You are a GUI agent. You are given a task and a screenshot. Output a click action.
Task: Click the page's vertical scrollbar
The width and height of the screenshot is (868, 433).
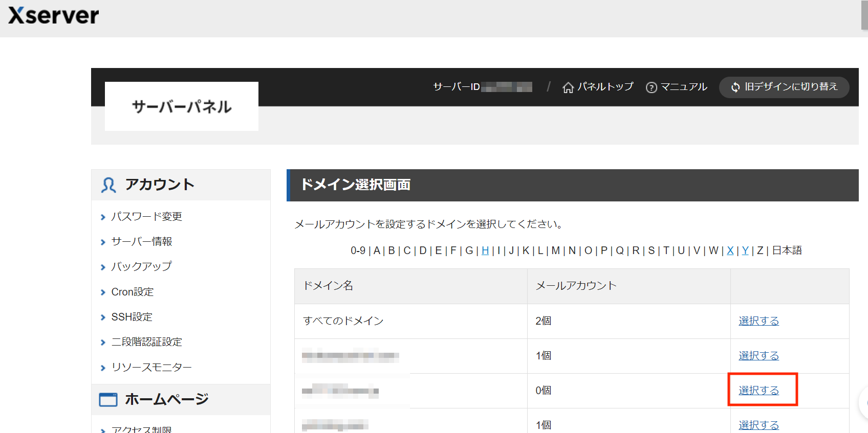coord(864,15)
